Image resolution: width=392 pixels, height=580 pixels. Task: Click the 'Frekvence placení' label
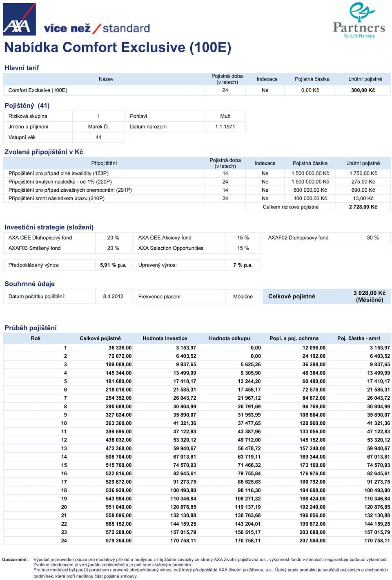click(x=159, y=296)
